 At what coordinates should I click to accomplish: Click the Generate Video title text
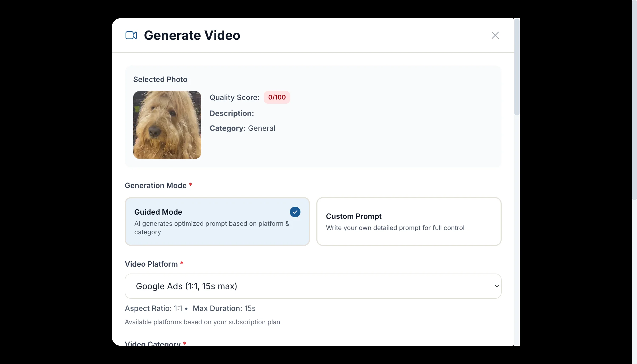point(192,35)
